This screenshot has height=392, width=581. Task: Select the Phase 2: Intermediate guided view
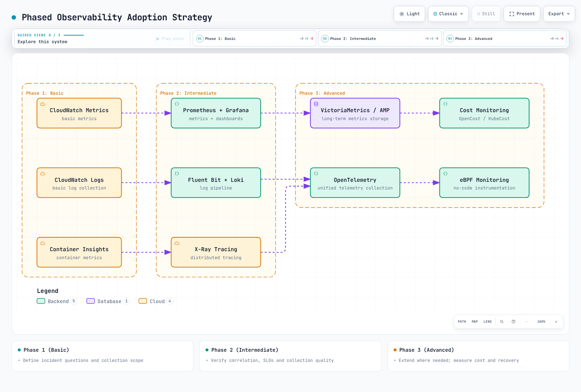pyautogui.click(x=379, y=38)
